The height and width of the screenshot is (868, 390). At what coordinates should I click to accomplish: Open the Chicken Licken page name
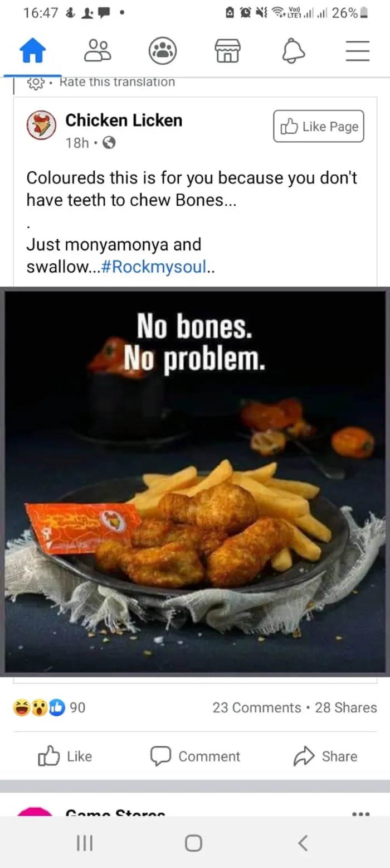point(124,120)
